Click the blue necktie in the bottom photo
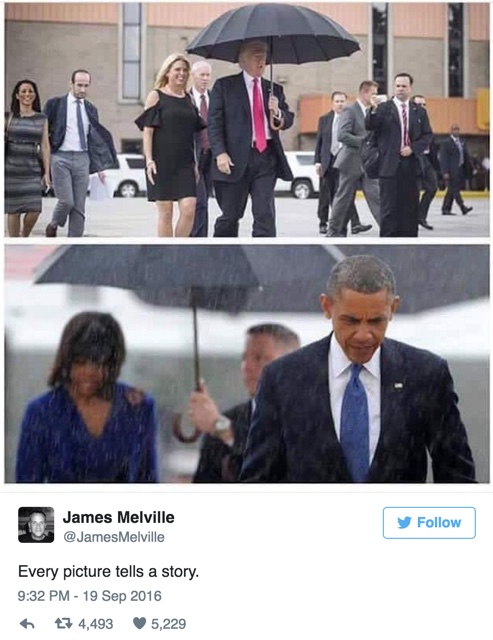This screenshot has width=493, height=640. point(354,422)
